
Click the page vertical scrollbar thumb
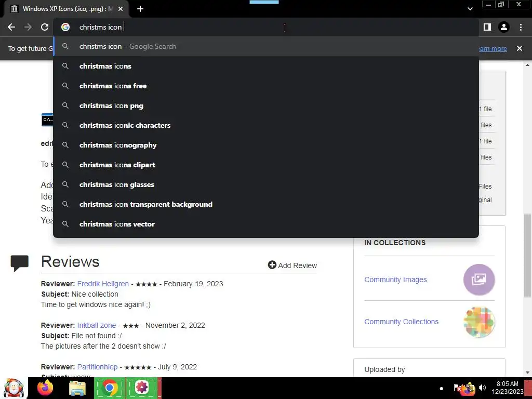pyautogui.click(x=527, y=256)
